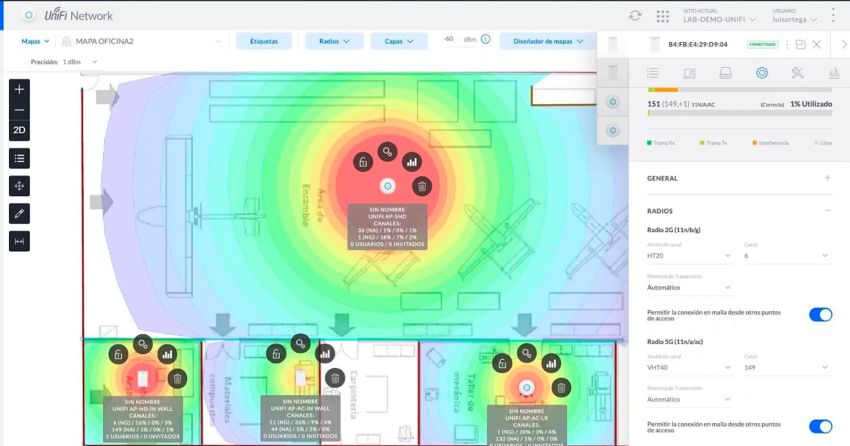
Task: Toggle Radio 2G mesh connection switch
Action: [x=820, y=315]
